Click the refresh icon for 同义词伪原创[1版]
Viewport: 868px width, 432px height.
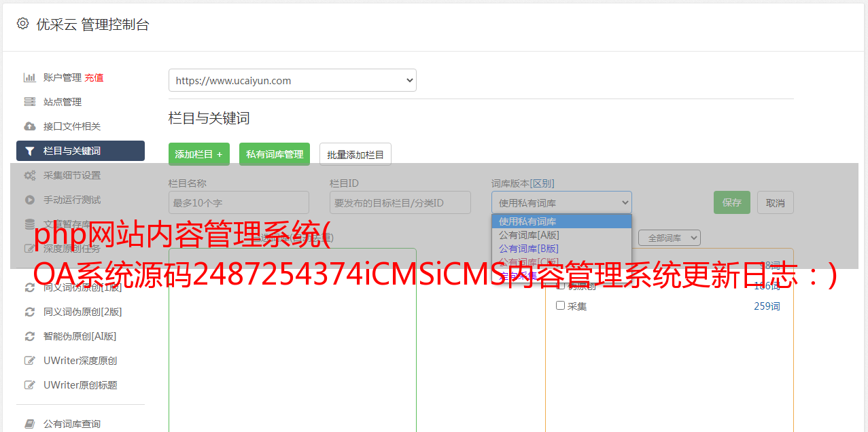point(30,287)
